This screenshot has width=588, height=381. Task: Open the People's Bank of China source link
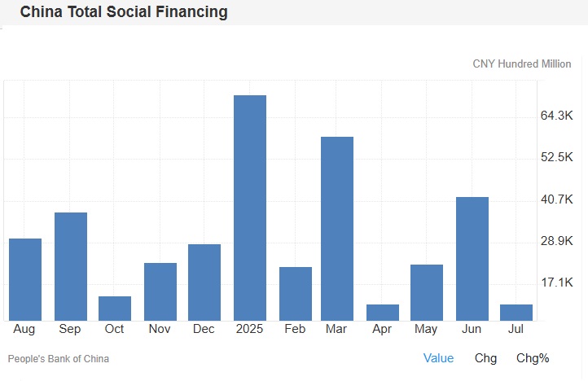tap(58, 358)
